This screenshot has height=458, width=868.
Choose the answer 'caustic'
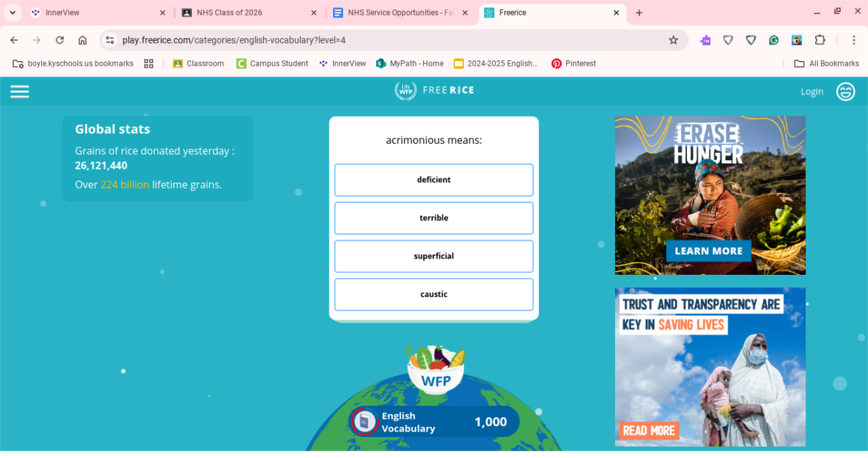pos(434,294)
